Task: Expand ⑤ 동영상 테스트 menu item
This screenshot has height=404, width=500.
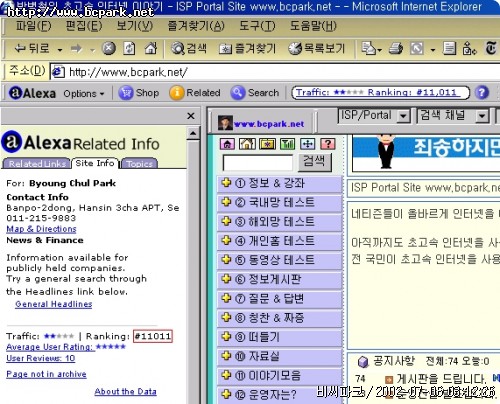Action: coord(279,260)
